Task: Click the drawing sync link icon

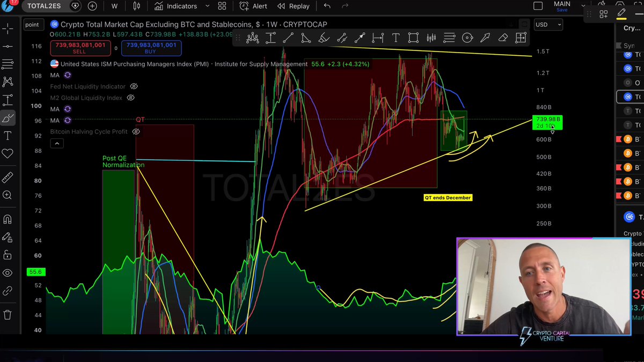Action: (x=8, y=291)
